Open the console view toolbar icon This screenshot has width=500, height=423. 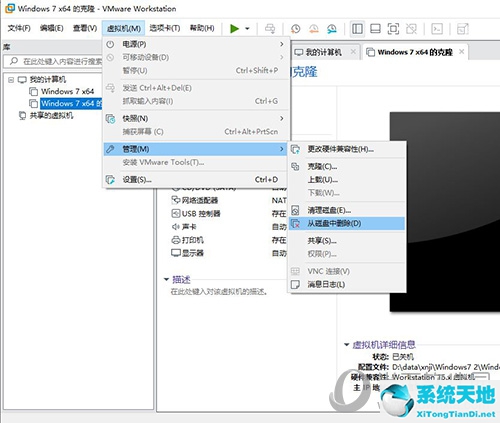pyautogui.click(x=437, y=29)
